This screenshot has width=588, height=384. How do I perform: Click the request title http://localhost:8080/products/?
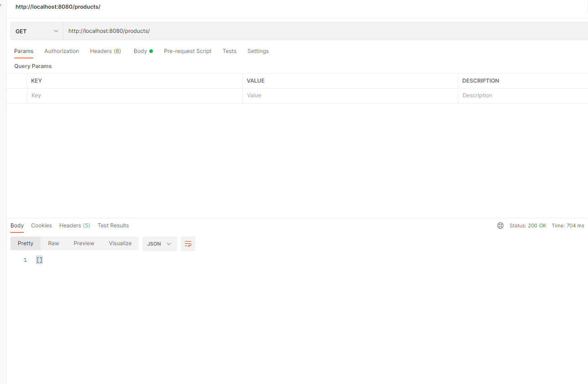(x=58, y=7)
